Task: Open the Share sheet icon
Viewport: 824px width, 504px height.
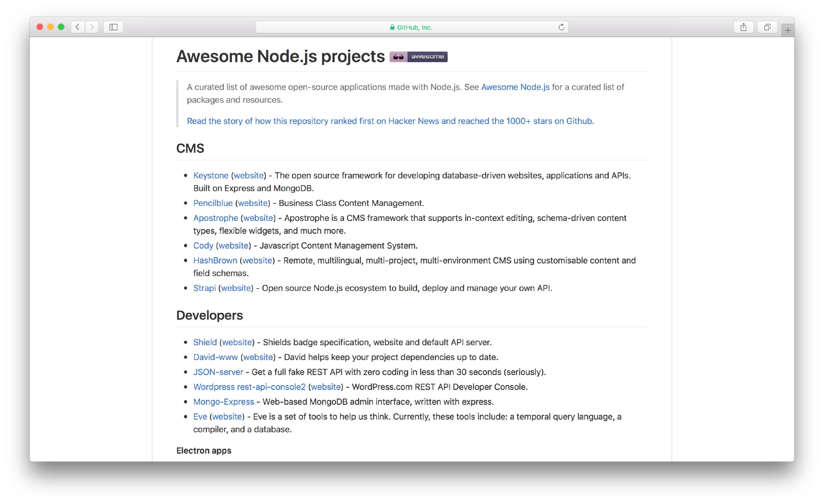Action: coord(743,27)
